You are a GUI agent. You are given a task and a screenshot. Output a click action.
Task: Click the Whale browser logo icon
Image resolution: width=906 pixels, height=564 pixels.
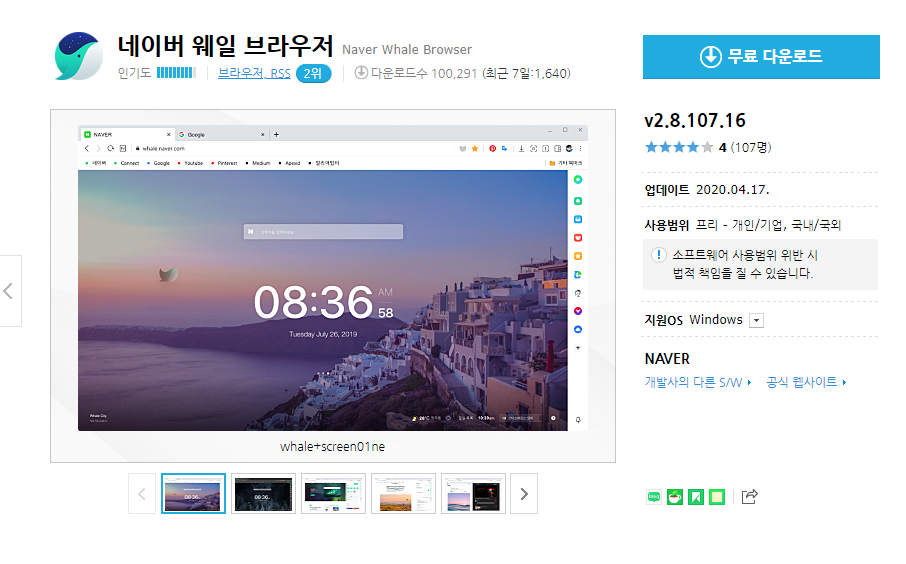pos(79,56)
